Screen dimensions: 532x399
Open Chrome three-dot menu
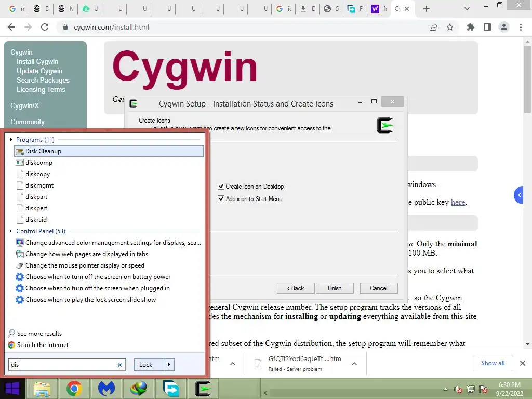[x=521, y=27]
